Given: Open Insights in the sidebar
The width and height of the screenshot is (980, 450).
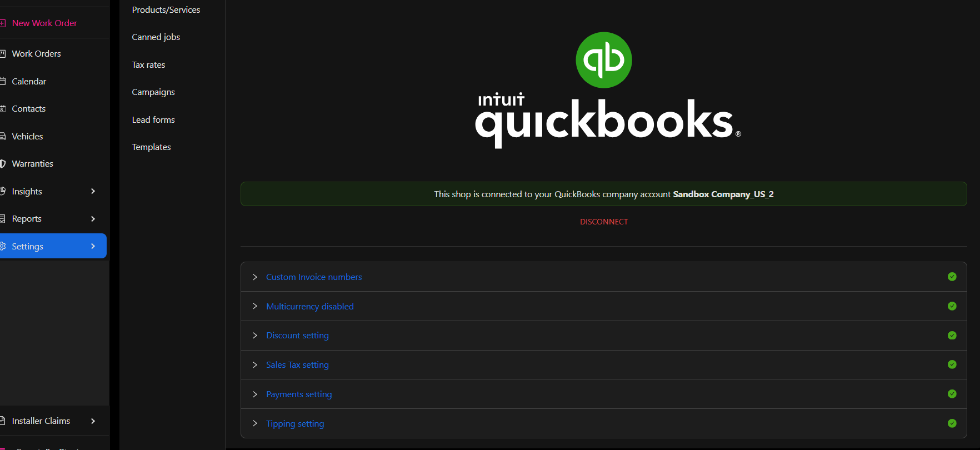Looking at the screenshot, I should pos(27,192).
